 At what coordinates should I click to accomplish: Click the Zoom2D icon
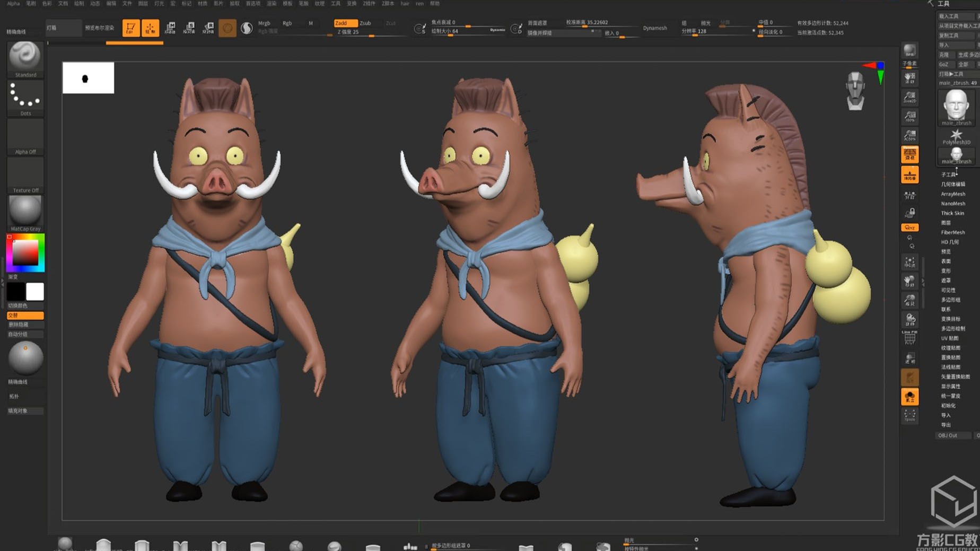pos(909,97)
